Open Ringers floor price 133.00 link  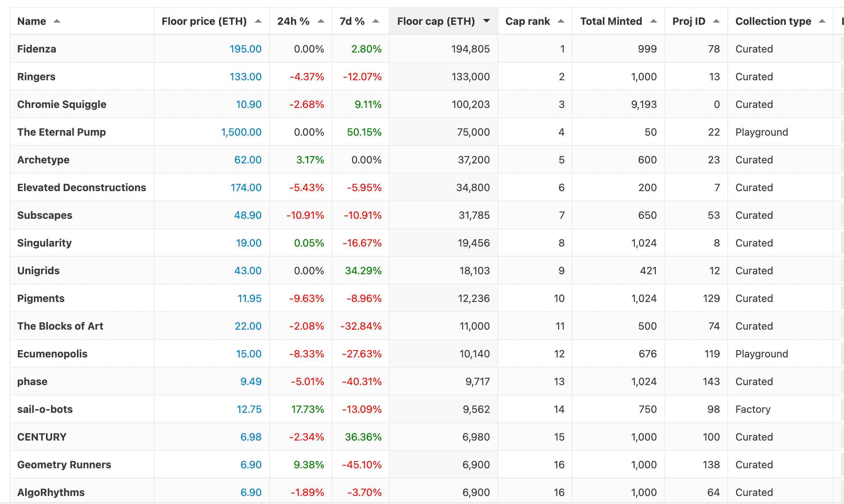pos(245,77)
